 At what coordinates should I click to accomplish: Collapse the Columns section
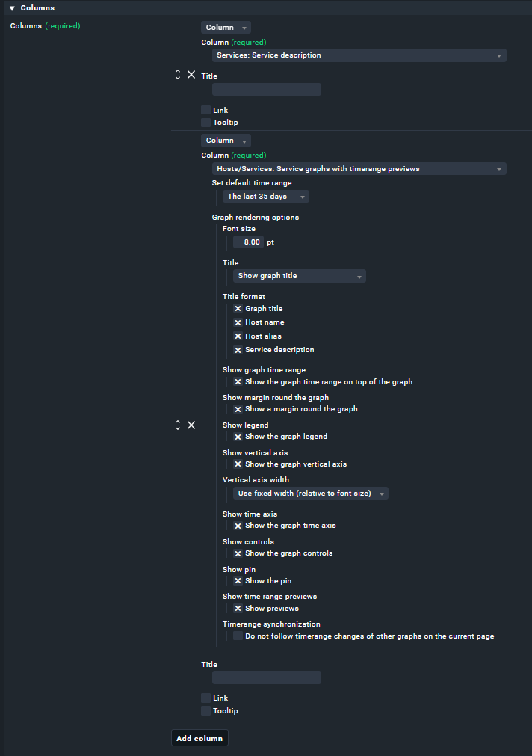12,7
